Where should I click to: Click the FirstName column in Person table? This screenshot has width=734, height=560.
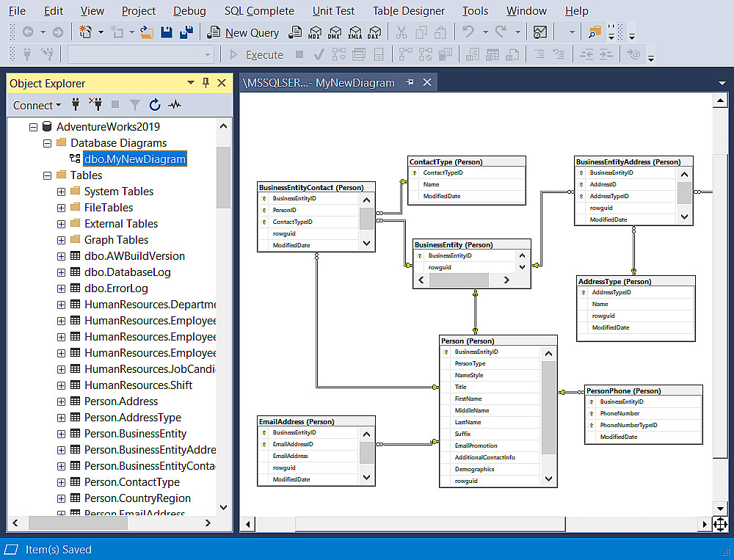click(x=468, y=399)
